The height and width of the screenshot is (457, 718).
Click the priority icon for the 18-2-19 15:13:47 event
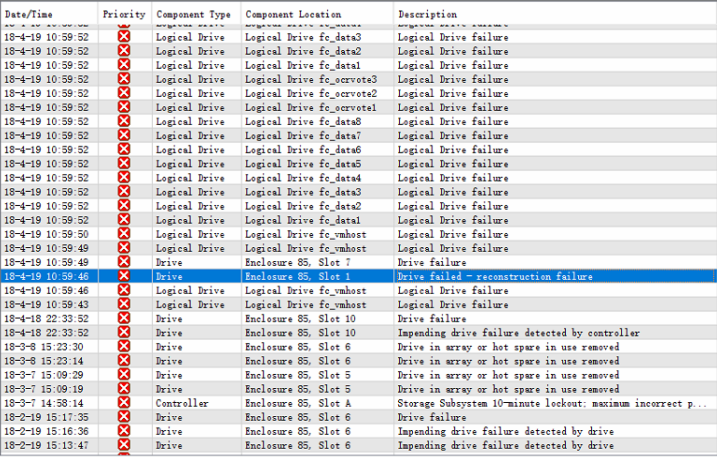click(x=124, y=444)
